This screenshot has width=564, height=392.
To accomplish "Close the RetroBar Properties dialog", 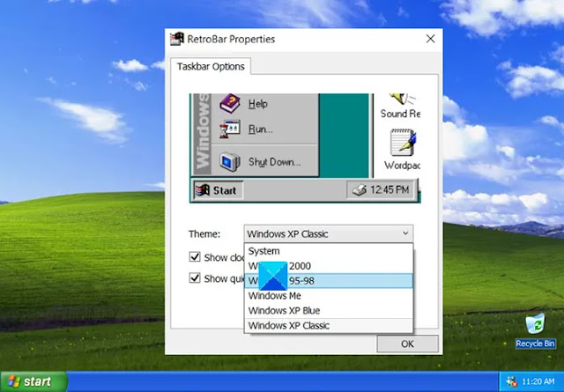I will click(431, 39).
